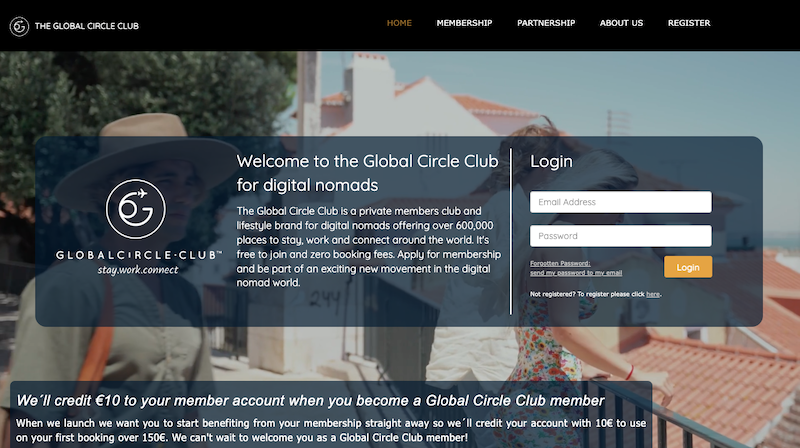Go to the PARTNERSHIP page
Image resolution: width=800 pixels, height=448 pixels.
546,23
